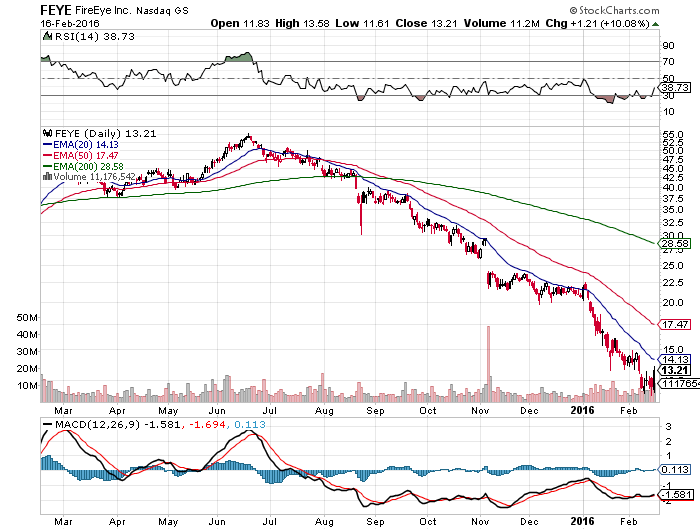
Task: Click the 38.73 RSI value tag on axis
Action: (x=675, y=88)
